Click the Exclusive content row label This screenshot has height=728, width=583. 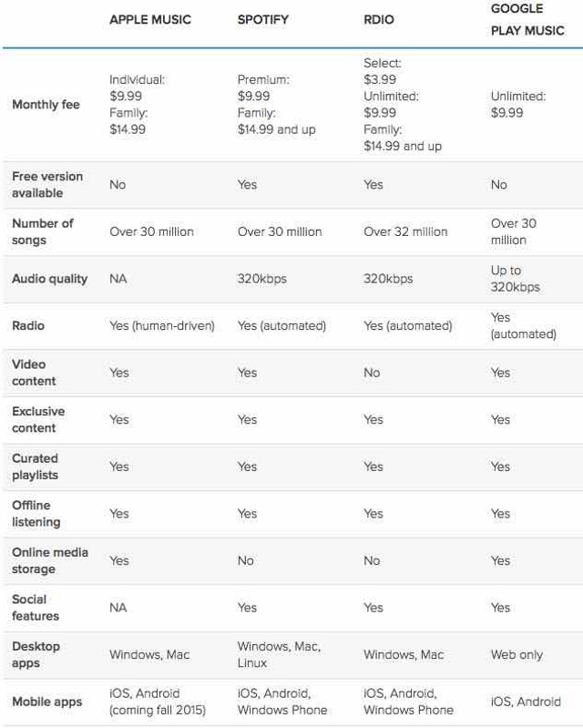click(x=38, y=419)
